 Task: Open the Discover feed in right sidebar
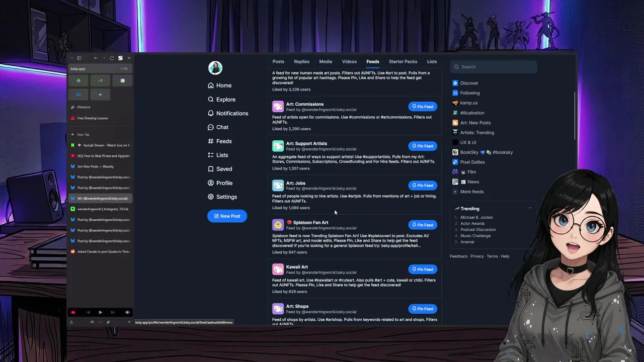465,83
